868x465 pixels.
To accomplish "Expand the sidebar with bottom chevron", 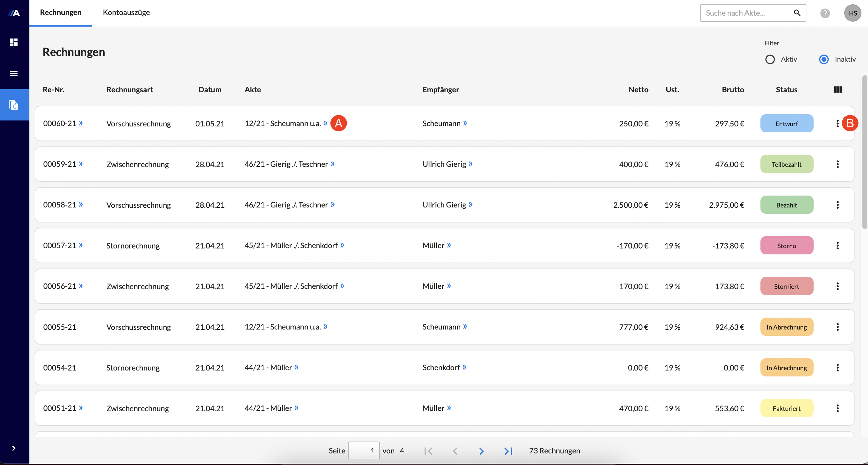I will [14, 448].
